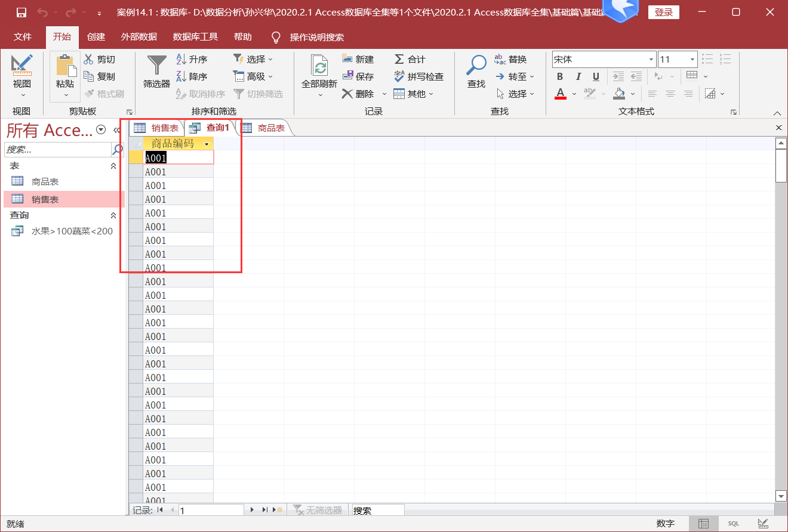The height and width of the screenshot is (532, 788).
Task: Click Copy (复制) in clipboard group
Action: point(99,76)
